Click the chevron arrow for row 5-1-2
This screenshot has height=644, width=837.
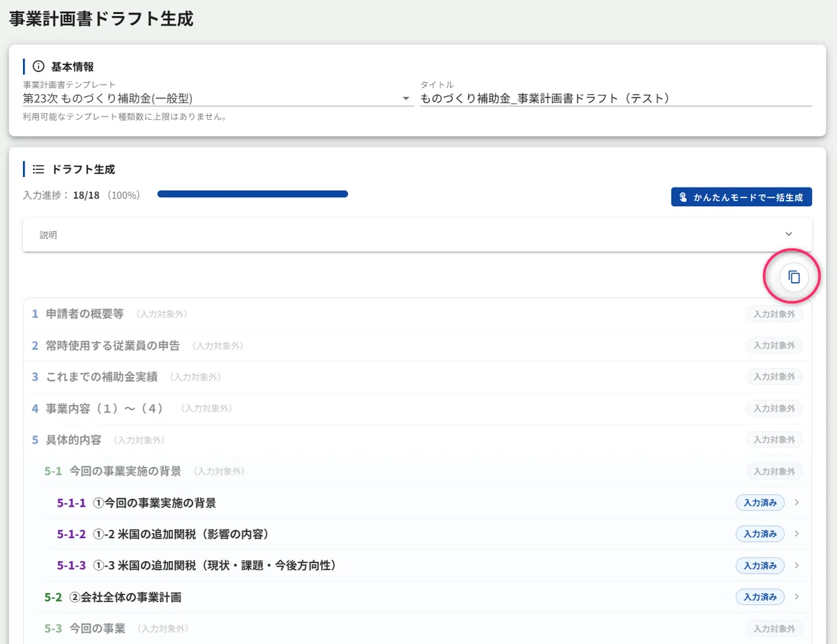pyautogui.click(x=797, y=534)
